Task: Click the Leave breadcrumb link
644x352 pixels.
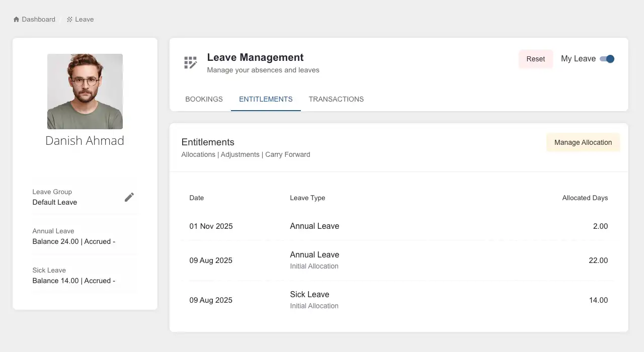Action: 84,19
